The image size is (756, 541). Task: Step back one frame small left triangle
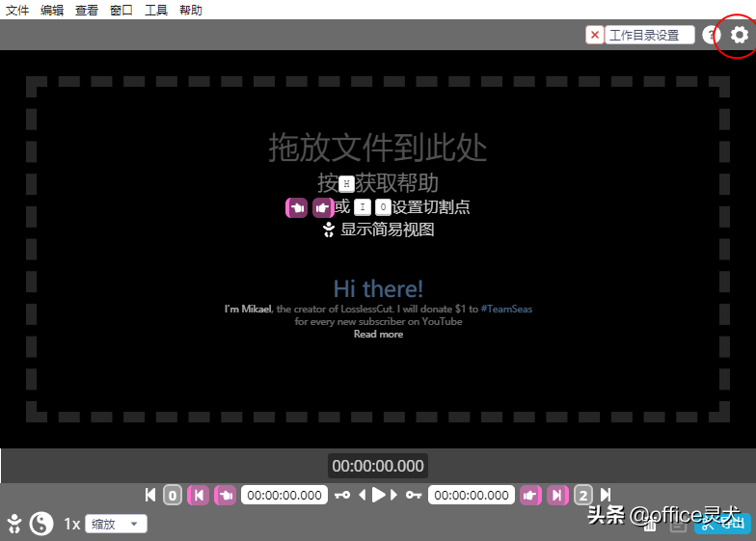point(363,496)
